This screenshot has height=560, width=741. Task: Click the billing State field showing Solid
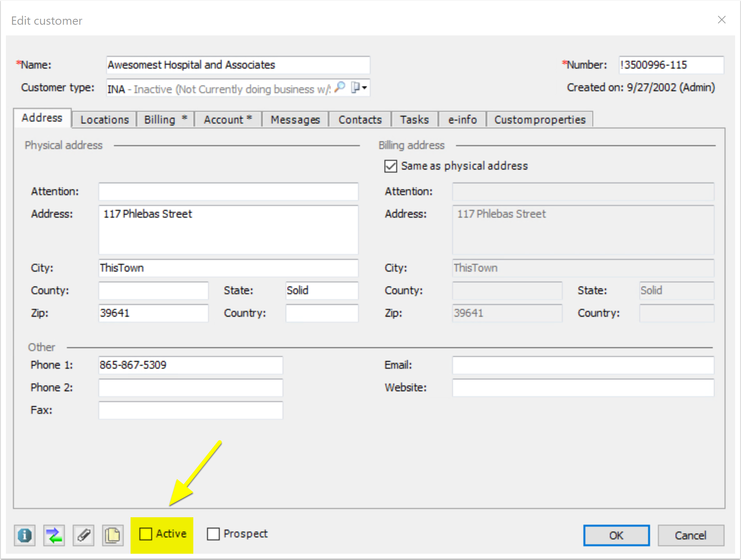pyautogui.click(x=677, y=291)
